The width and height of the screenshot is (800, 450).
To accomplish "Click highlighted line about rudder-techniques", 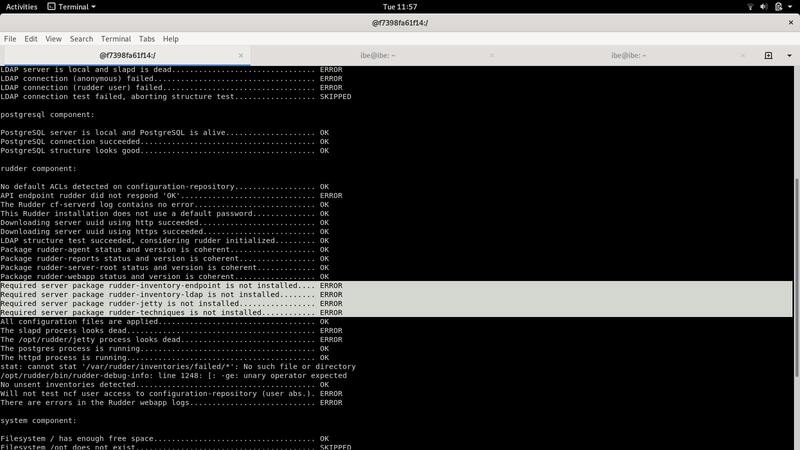I will pyautogui.click(x=171, y=312).
